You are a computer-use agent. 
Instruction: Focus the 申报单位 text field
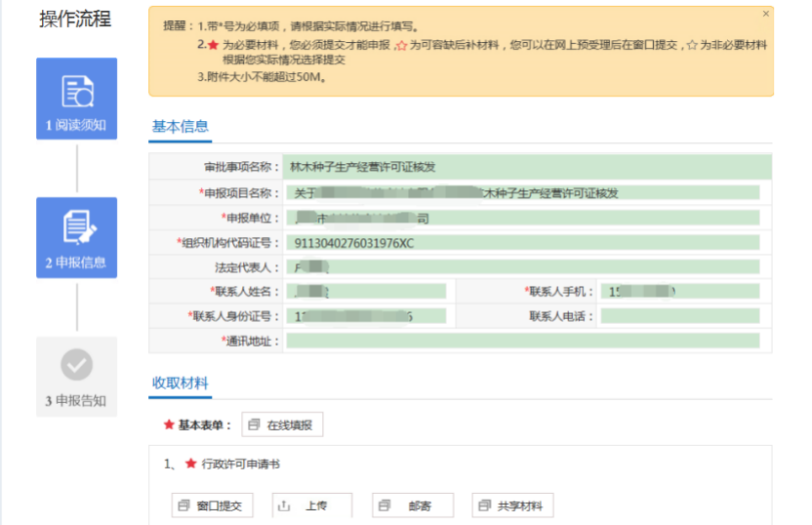[x=523, y=218]
